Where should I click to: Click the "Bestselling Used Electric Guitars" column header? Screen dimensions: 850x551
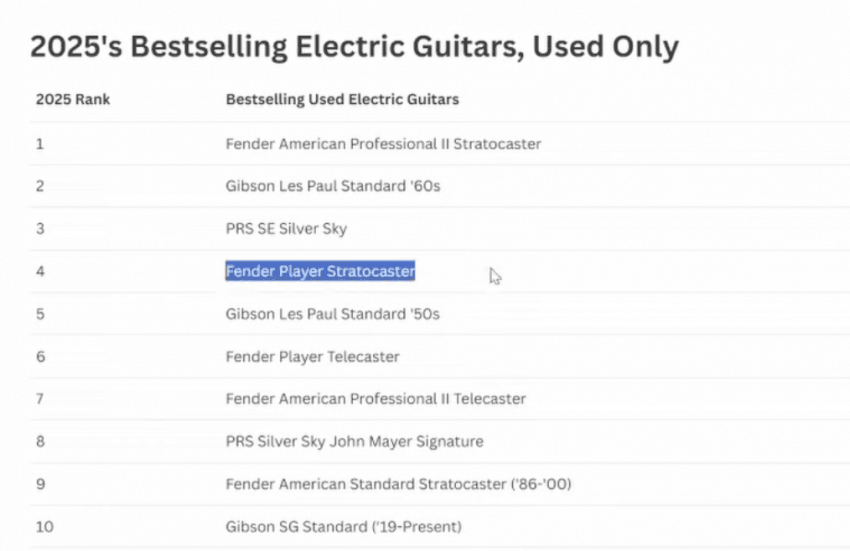(x=342, y=100)
